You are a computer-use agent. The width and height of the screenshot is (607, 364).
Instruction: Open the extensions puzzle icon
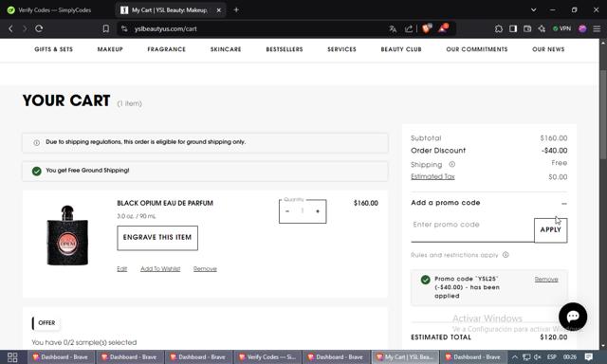tap(499, 28)
